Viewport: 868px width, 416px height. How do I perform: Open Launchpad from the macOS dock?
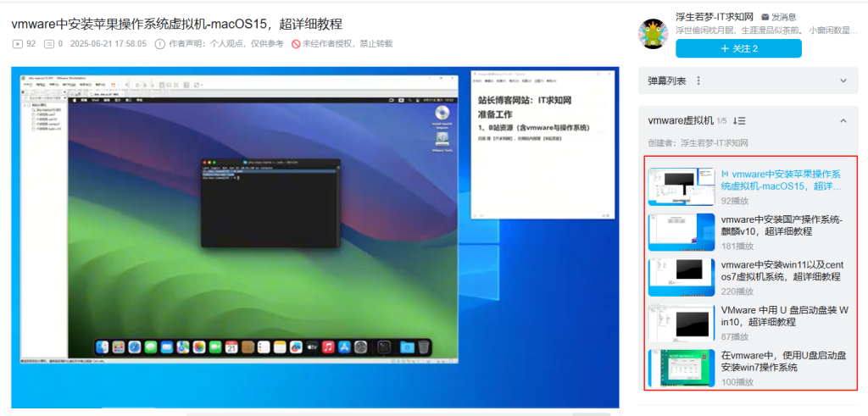point(119,347)
